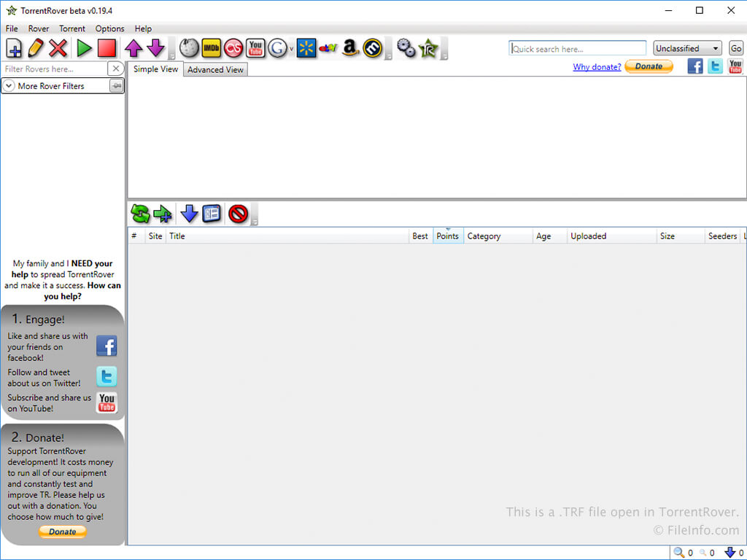The height and width of the screenshot is (560, 747).
Task: Click the TorrentRover star icon in toolbar
Action: click(x=428, y=48)
